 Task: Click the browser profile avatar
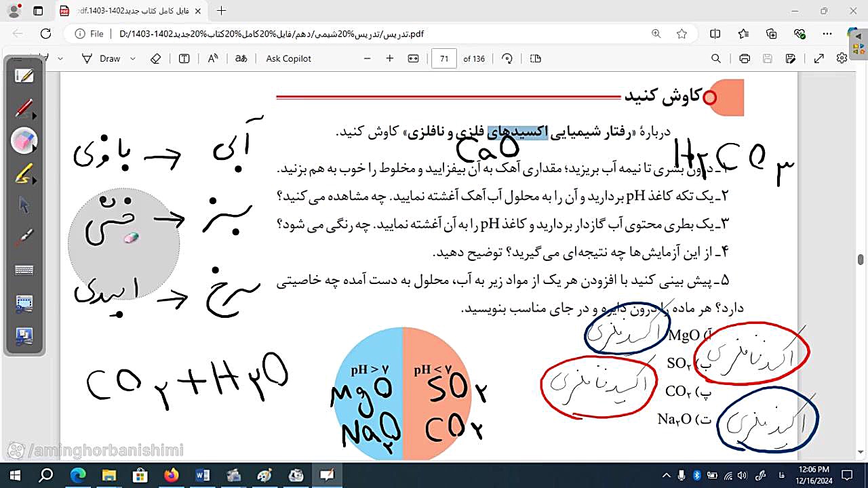pos(14,11)
